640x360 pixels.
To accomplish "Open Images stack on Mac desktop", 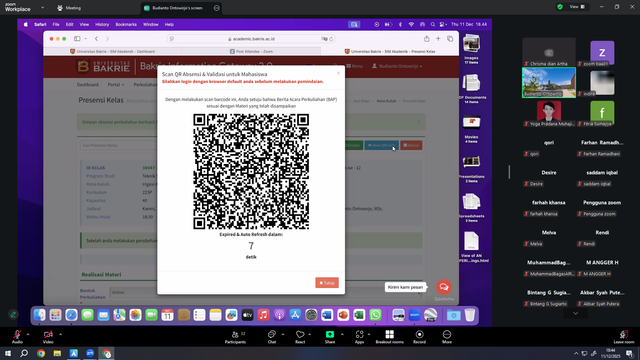I will pos(471,49).
